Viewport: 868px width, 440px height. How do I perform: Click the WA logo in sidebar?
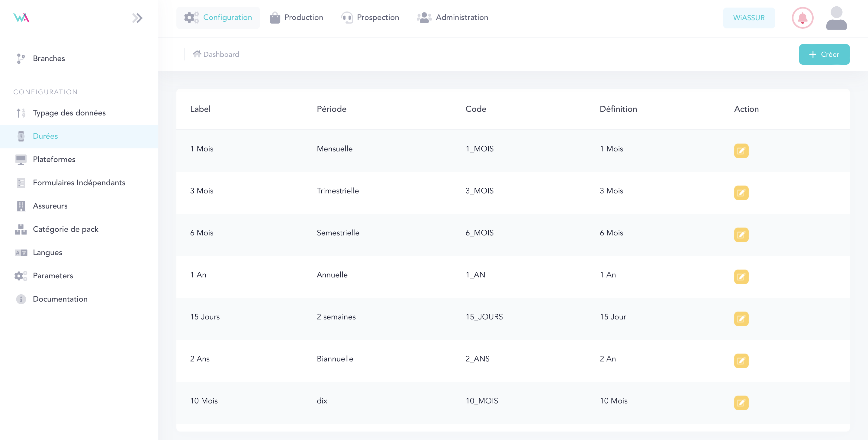click(21, 18)
